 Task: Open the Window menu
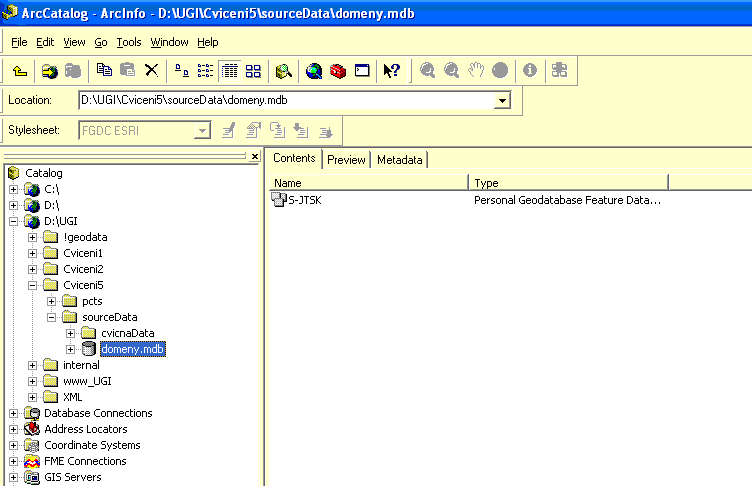pyautogui.click(x=169, y=42)
